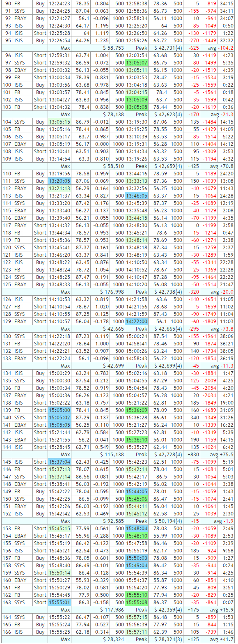
Task: Select the avg -11.3 cell
Action: click(222, 366)
